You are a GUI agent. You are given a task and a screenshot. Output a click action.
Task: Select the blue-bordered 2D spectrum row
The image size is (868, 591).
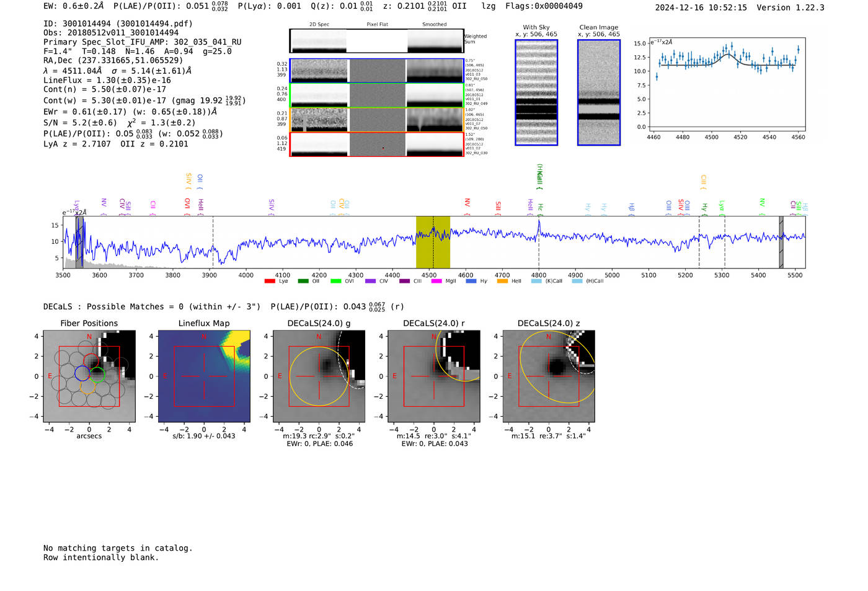(x=377, y=71)
